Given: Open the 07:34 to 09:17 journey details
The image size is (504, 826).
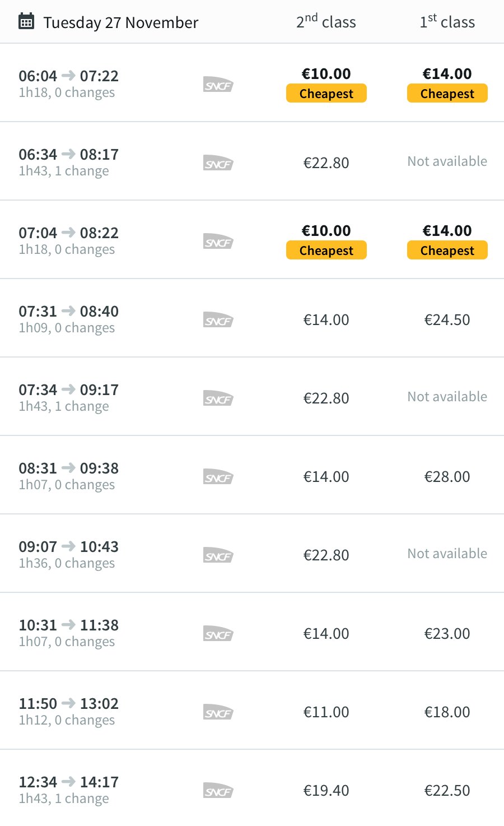Looking at the screenshot, I should (x=252, y=396).
